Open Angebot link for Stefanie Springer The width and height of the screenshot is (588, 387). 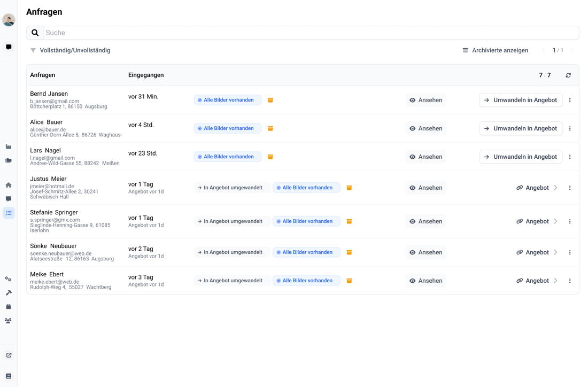click(532, 221)
